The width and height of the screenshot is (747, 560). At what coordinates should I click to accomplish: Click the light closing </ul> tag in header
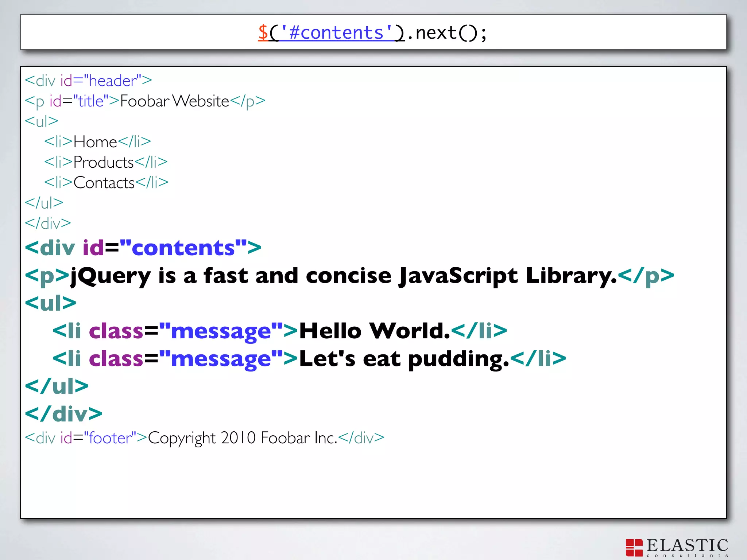44,203
